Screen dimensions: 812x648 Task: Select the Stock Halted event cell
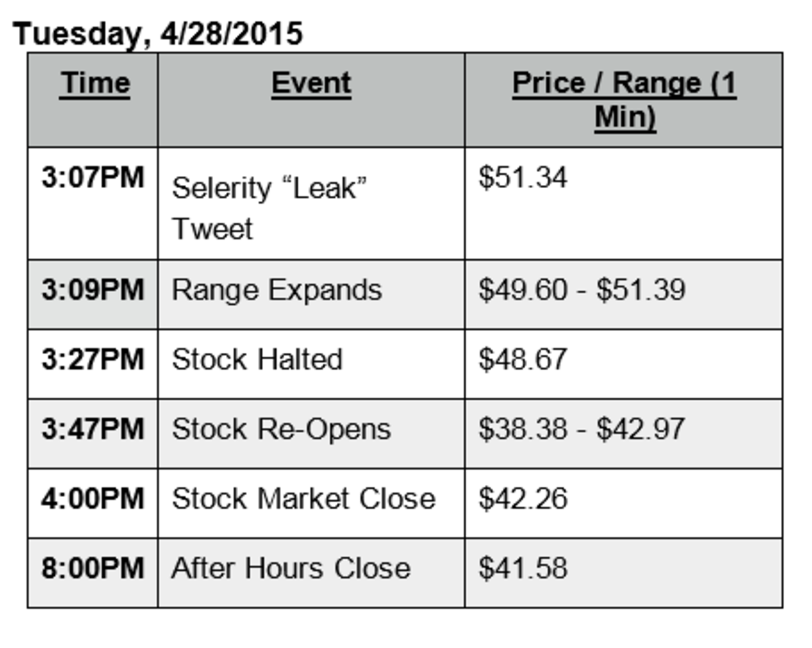pos(257,360)
